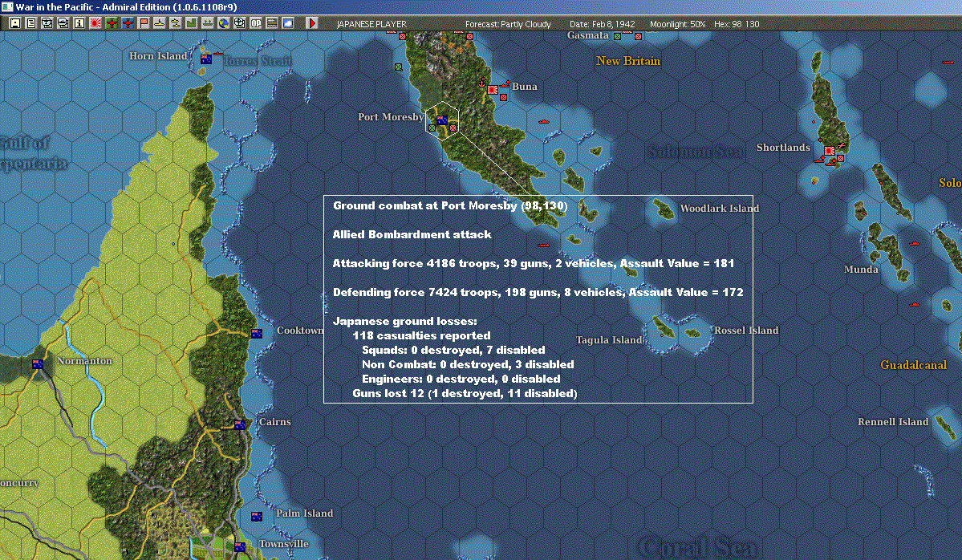Click 'Moonlight: 50%' status text
Viewport: 962px width, 560px height.
tap(677, 24)
